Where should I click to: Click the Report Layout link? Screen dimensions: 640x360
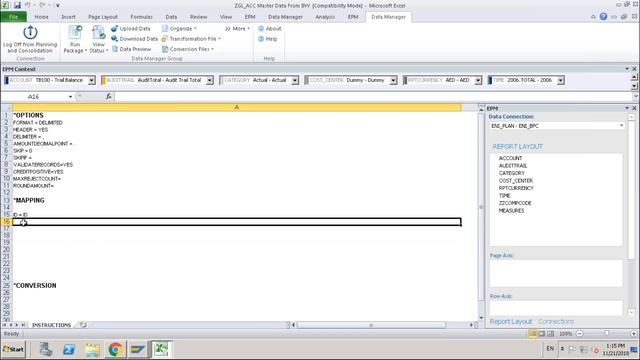tap(511, 322)
